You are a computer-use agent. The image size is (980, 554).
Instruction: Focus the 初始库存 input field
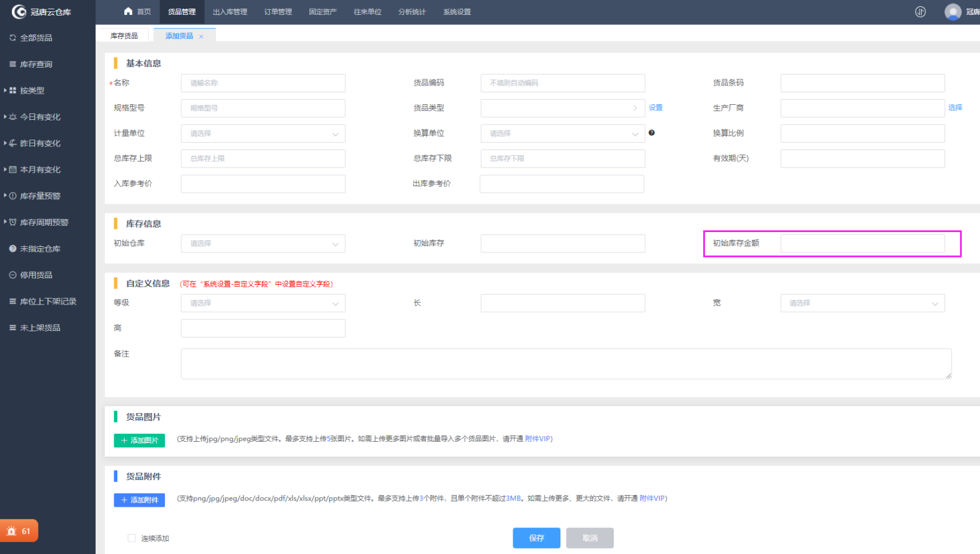[x=563, y=243]
